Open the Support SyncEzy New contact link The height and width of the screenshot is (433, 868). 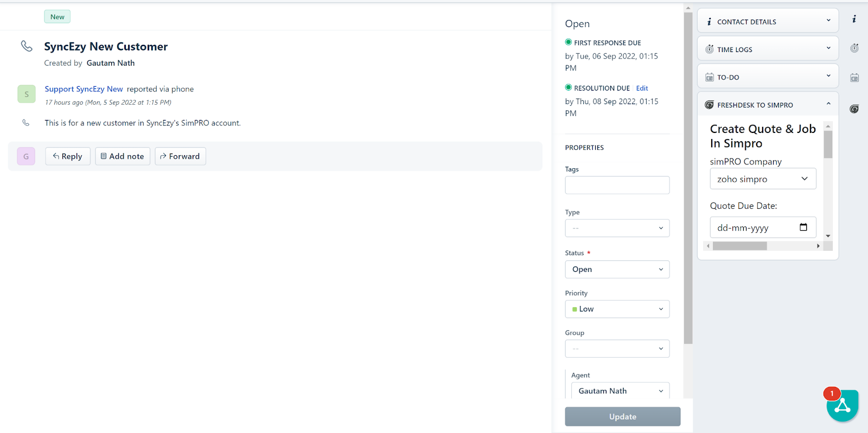click(84, 89)
